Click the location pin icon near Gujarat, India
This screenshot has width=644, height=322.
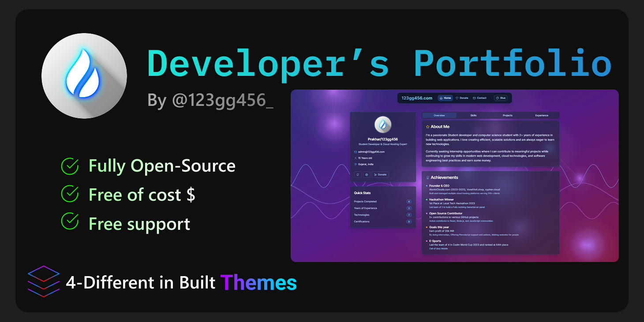[356, 164]
